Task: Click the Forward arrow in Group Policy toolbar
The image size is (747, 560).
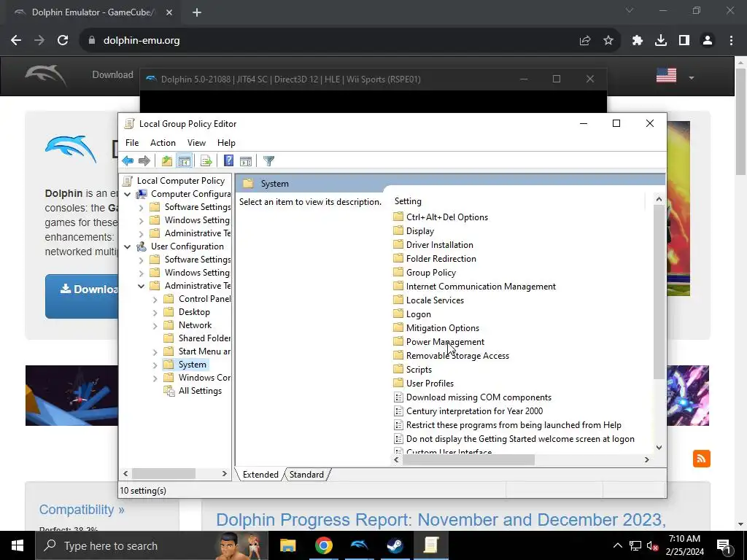Action: [x=144, y=161]
